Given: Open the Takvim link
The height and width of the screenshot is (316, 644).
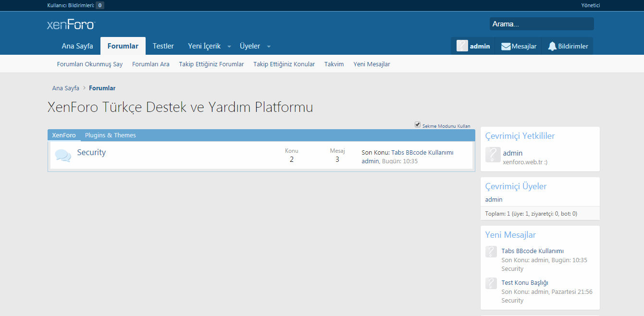Looking at the screenshot, I should pos(334,64).
